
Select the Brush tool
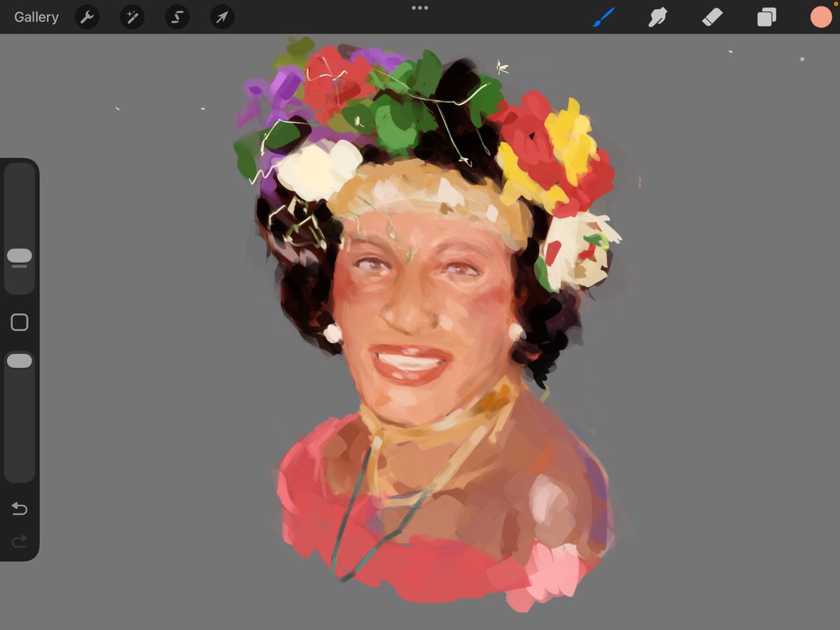click(x=603, y=17)
